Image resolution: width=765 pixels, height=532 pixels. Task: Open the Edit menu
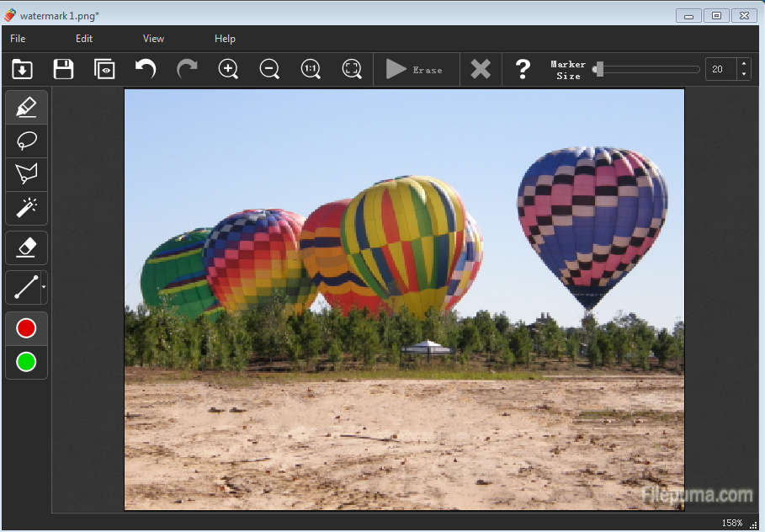[x=84, y=39]
